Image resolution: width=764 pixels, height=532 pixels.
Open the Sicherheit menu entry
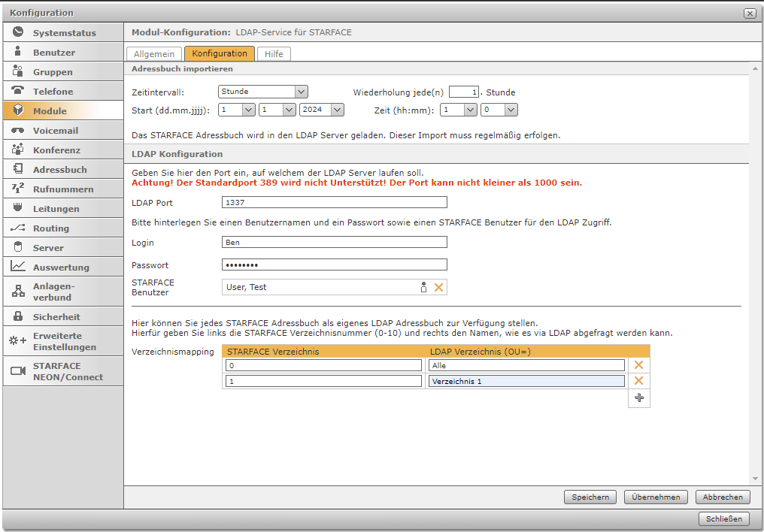63,316
